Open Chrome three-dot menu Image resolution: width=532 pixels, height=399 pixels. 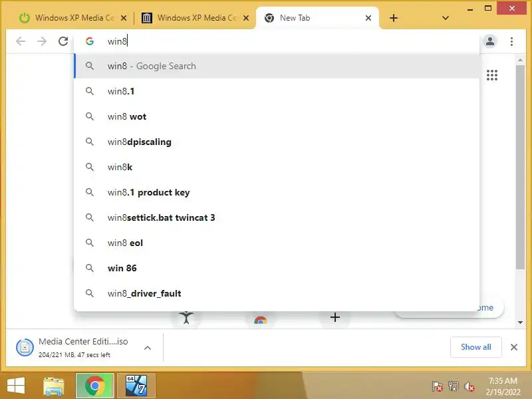pos(511,41)
